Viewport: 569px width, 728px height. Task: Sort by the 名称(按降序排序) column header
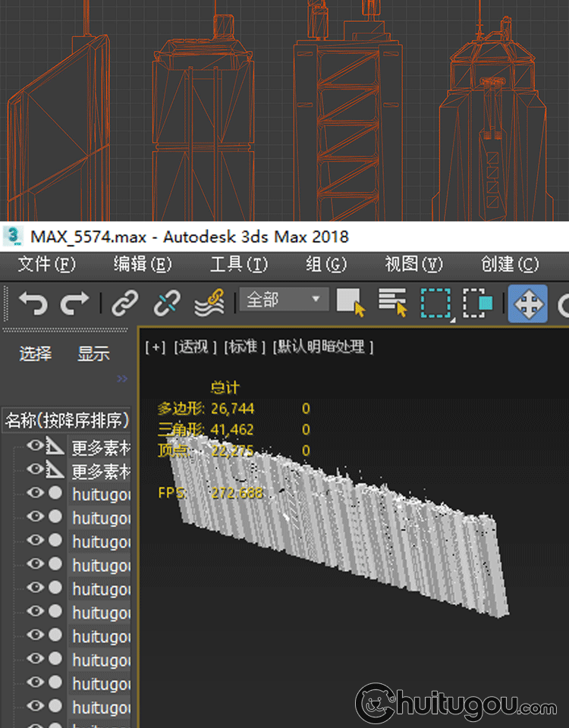pyautogui.click(x=66, y=420)
